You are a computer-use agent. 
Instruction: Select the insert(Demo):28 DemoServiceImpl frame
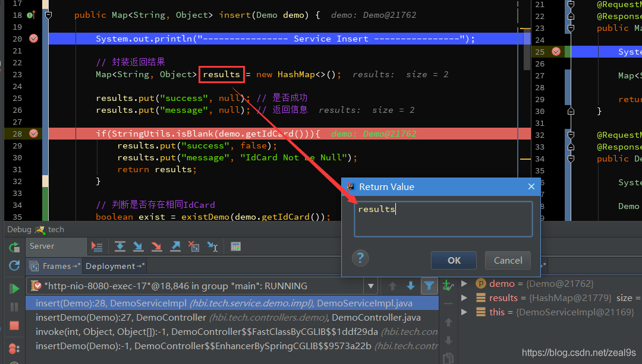(232, 303)
